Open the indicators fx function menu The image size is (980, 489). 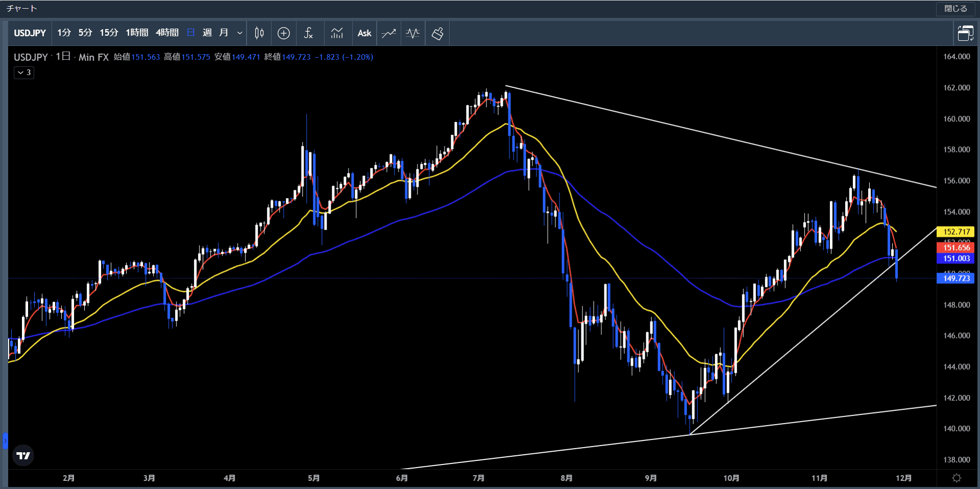click(308, 33)
